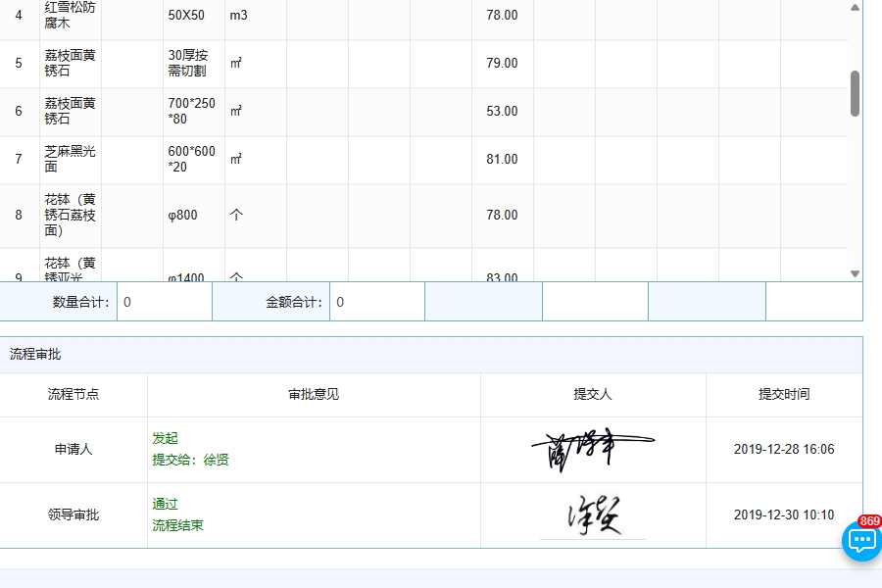Screen dimensions: 882x588
Task: Click the 2019-12-30 10:10 submit time
Action: (783, 514)
